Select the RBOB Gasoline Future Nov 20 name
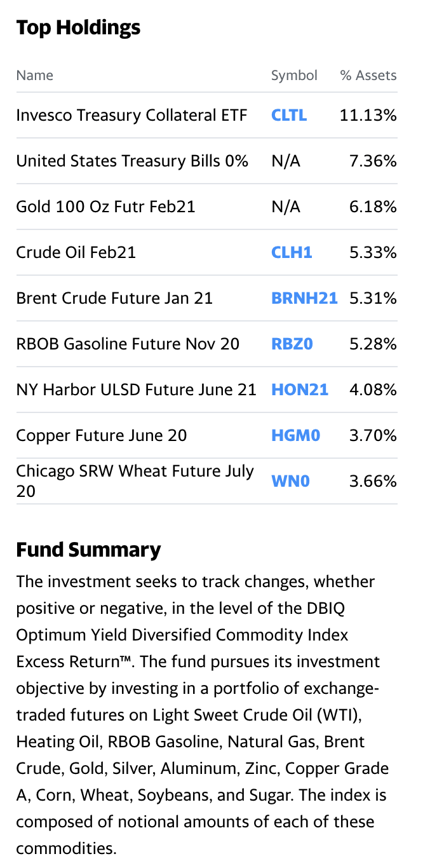The image size is (437, 868). 128,344
